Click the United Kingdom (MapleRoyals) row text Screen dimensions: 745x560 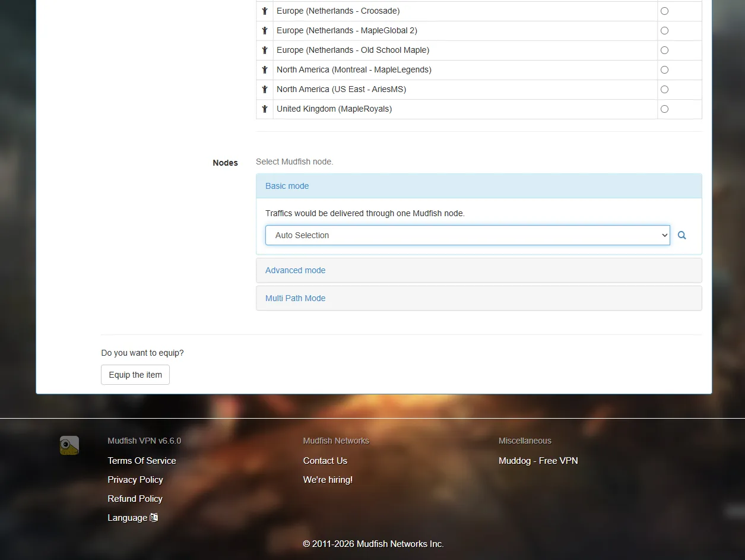(334, 109)
